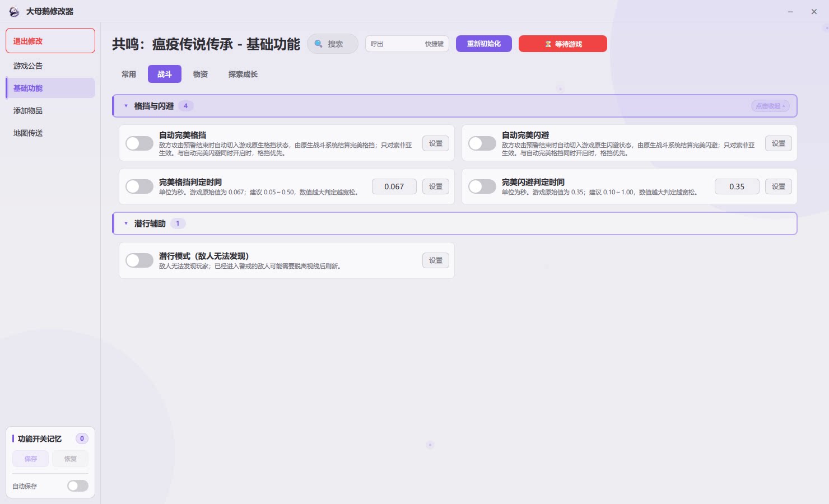Click the page title 共鸣：瘟疫传说传承 - 基础功能
This screenshot has height=504, width=829.
206,44
